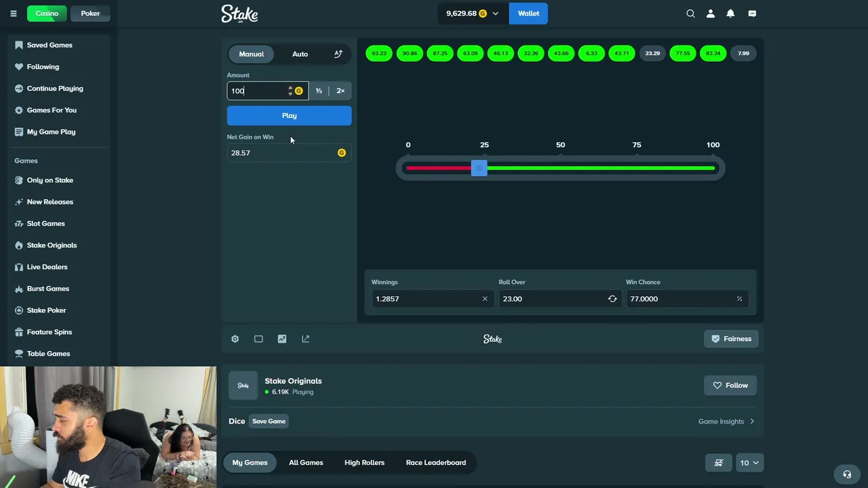868x488 pixels.
Task: Switch to Race Leaderboard tab
Action: pos(436,463)
